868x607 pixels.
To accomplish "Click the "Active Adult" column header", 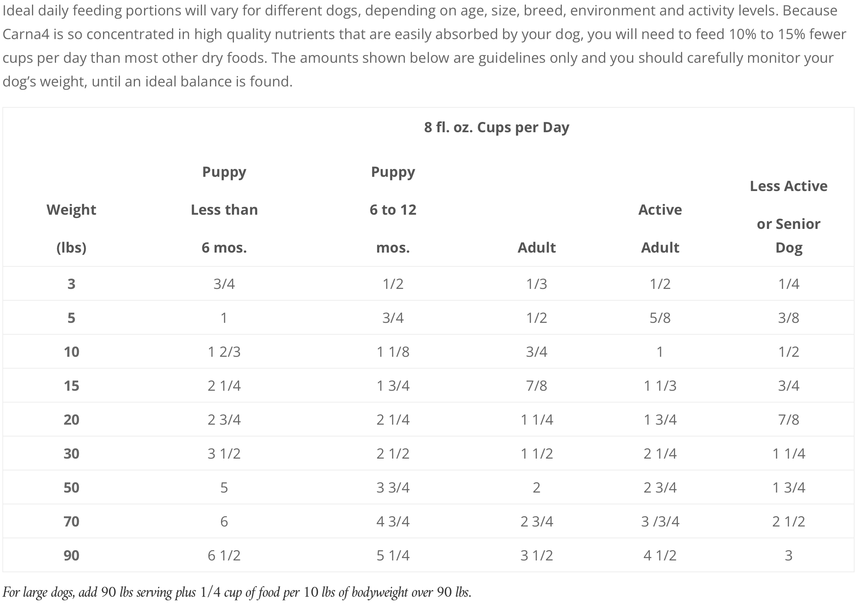I will point(660,228).
